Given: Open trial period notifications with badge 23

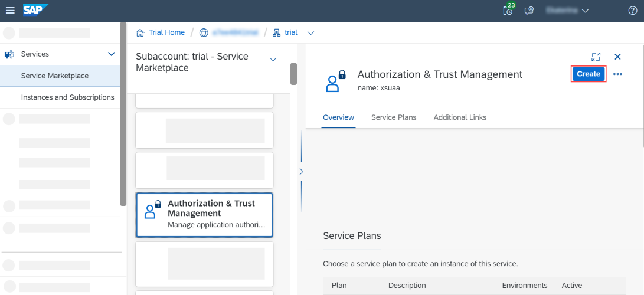Looking at the screenshot, I should coord(508,10).
